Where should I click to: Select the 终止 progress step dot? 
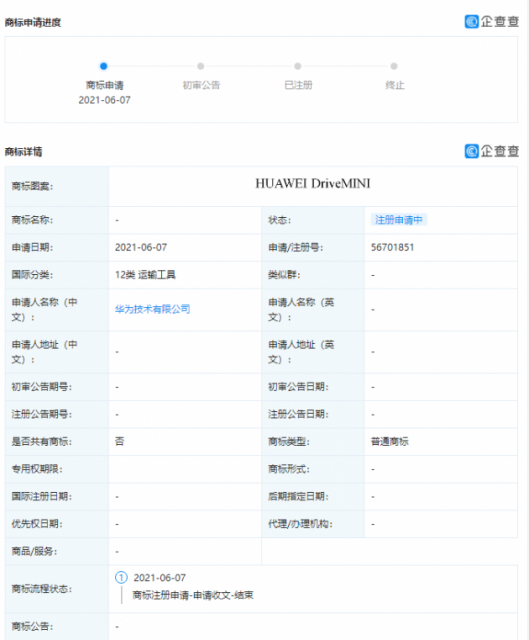[394, 66]
